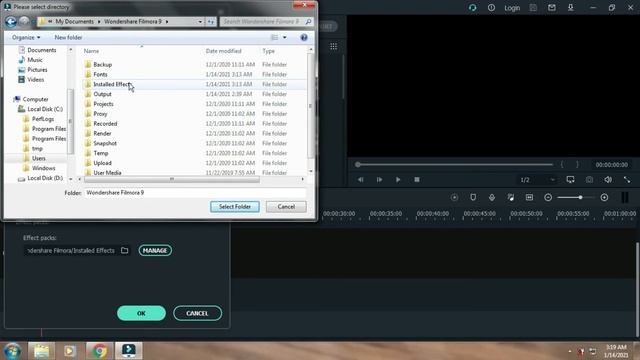The height and width of the screenshot is (360, 640).
Task: Click the fullscreen preview icon
Action: pos(627,180)
